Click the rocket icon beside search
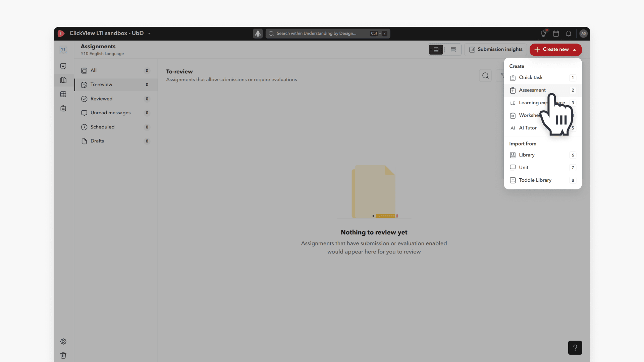 (258, 34)
